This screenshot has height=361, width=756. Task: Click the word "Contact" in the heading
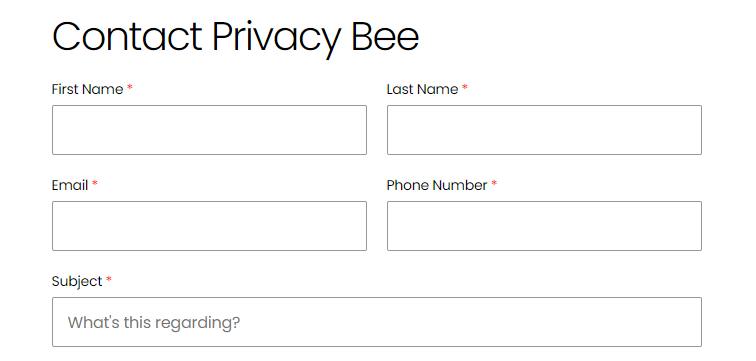coord(127,37)
